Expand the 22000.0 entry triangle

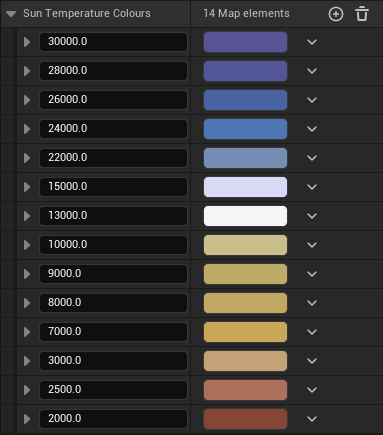[x=27, y=158]
